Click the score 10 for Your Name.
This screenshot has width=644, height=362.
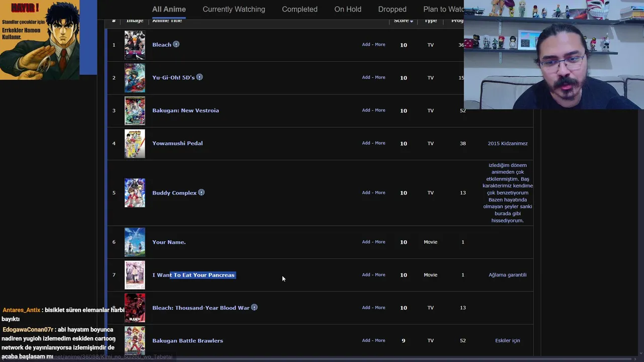pos(404,242)
